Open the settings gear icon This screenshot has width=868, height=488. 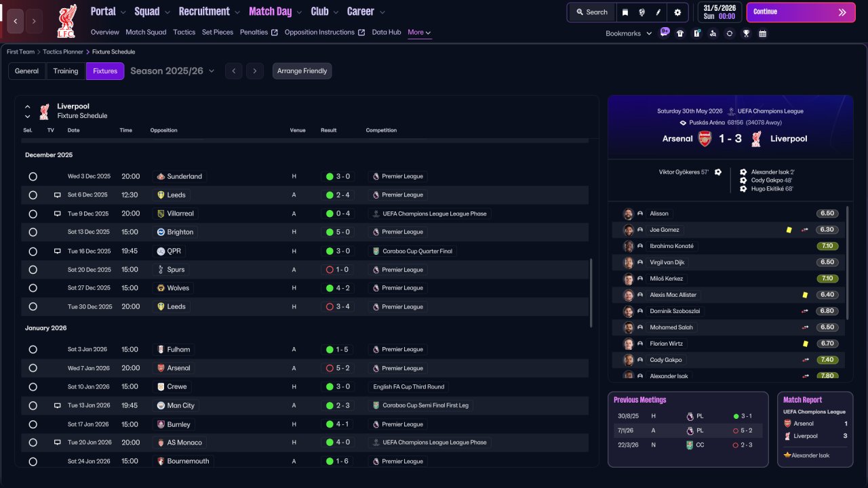pos(677,12)
